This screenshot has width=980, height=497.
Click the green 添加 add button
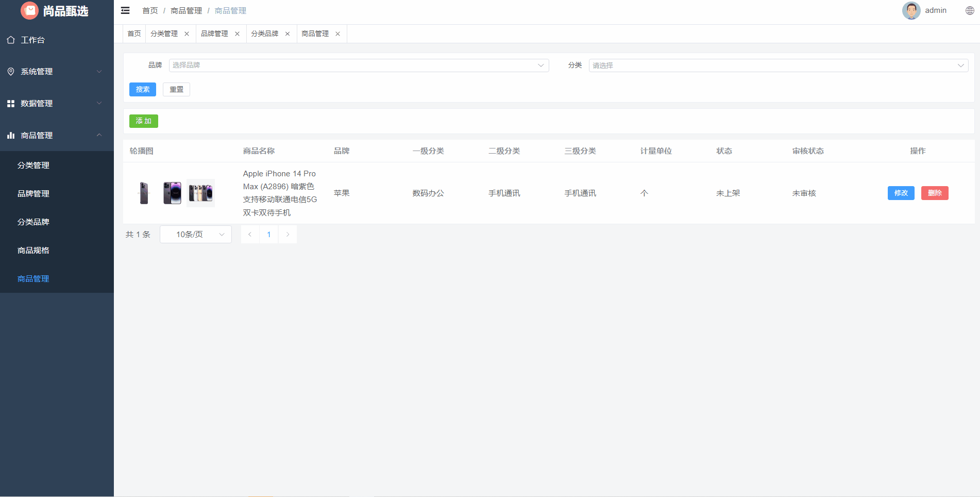point(143,121)
